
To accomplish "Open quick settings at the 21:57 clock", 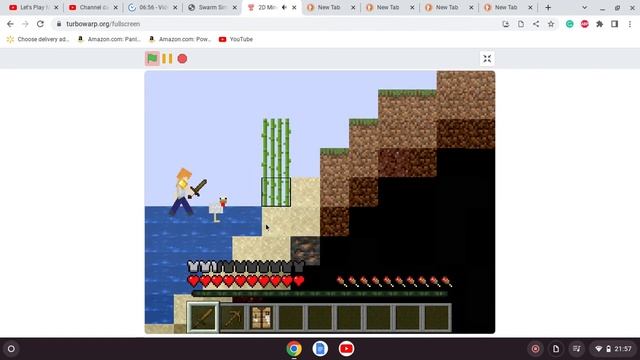I will pos(613,349).
